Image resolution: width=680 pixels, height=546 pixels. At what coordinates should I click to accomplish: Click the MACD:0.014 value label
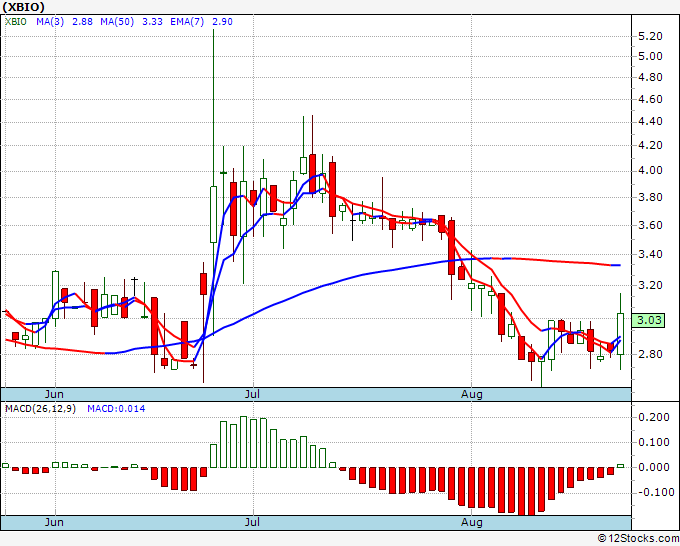point(116,409)
